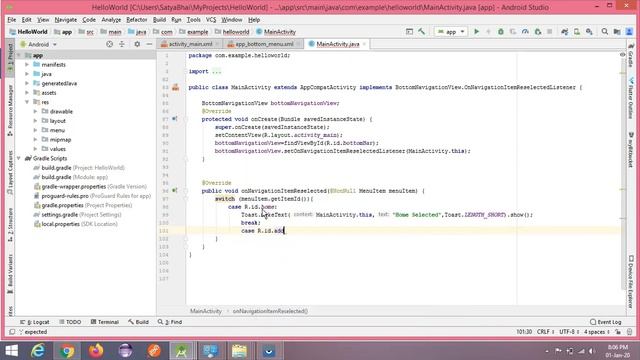Toggle the Resource Manager side tab

point(10,111)
